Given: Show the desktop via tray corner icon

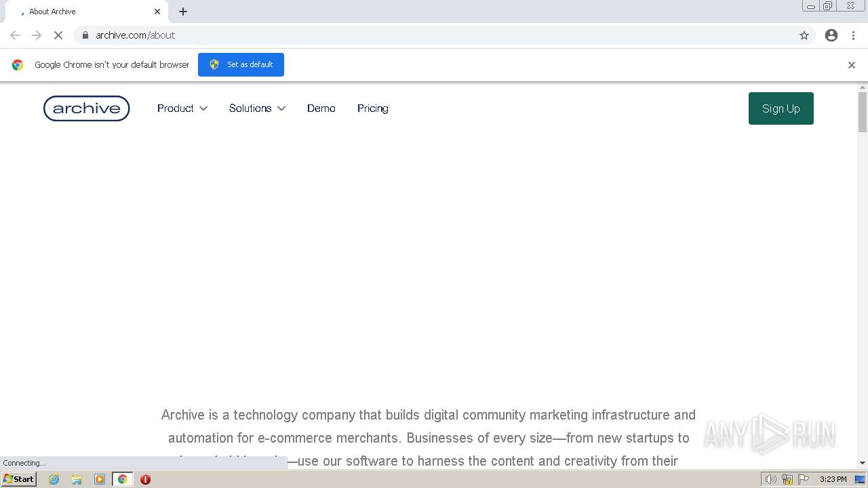Looking at the screenshot, I should tap(860, 479).
